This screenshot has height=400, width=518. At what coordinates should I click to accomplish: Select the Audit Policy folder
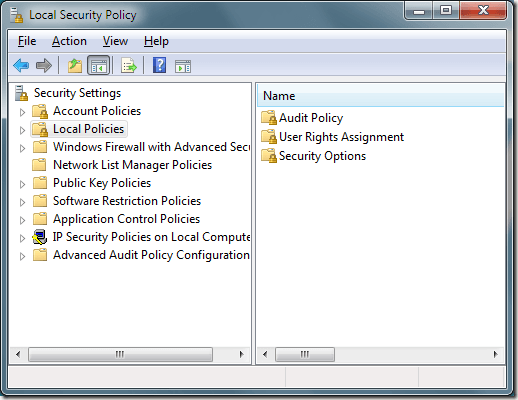coord(302,118)
